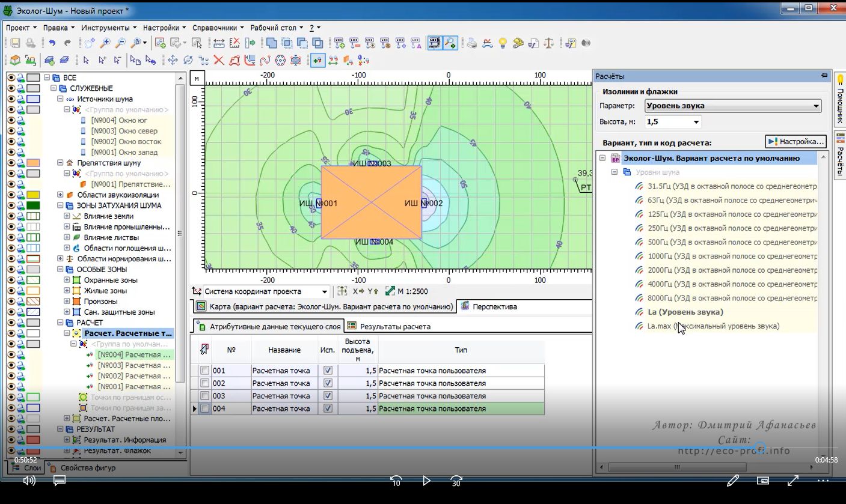
Task: Click the add layer icon with plus
Action: 49,60
